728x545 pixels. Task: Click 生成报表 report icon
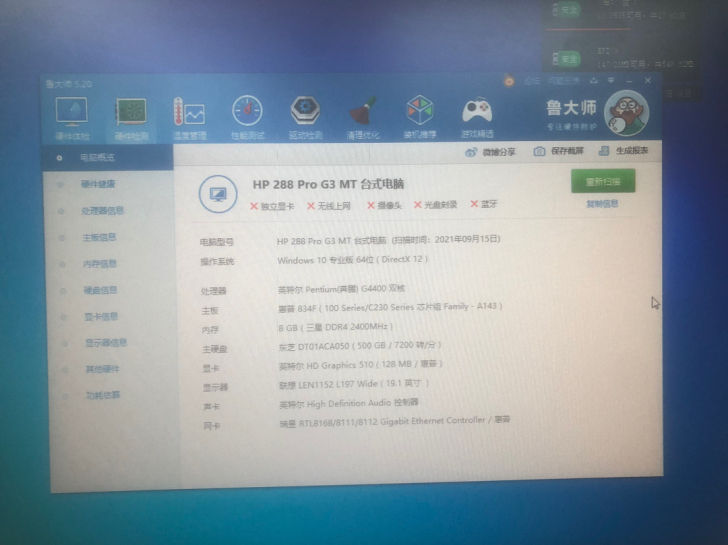point(624,150)
